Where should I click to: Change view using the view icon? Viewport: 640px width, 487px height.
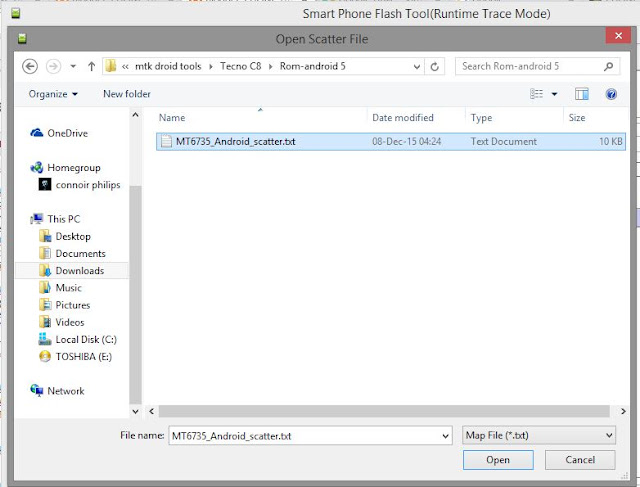[536, 94]
